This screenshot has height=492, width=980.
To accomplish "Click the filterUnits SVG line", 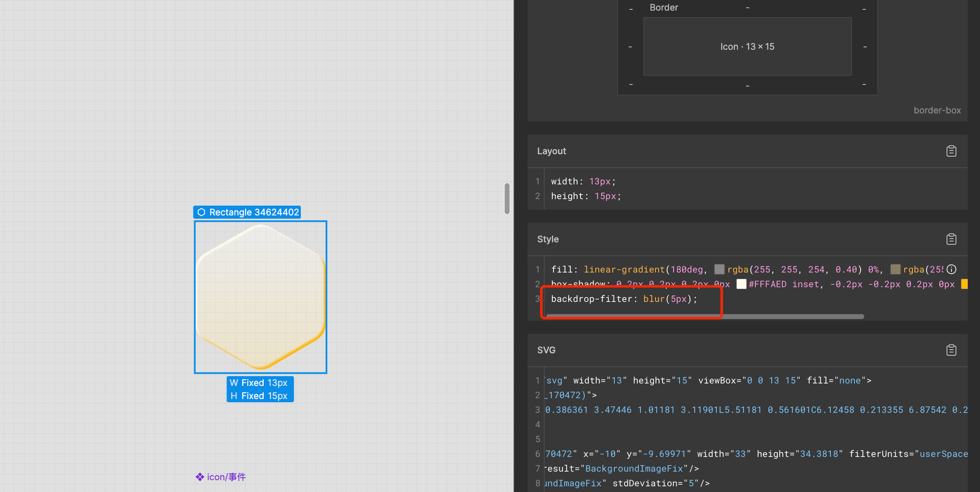I will (756, 454).
